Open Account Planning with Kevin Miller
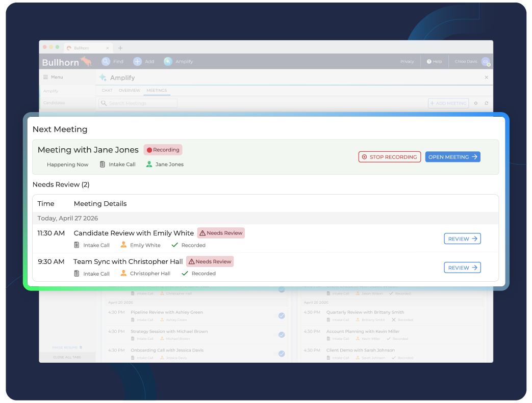Viewport: 532px width, 403px height. coord(363,331)
